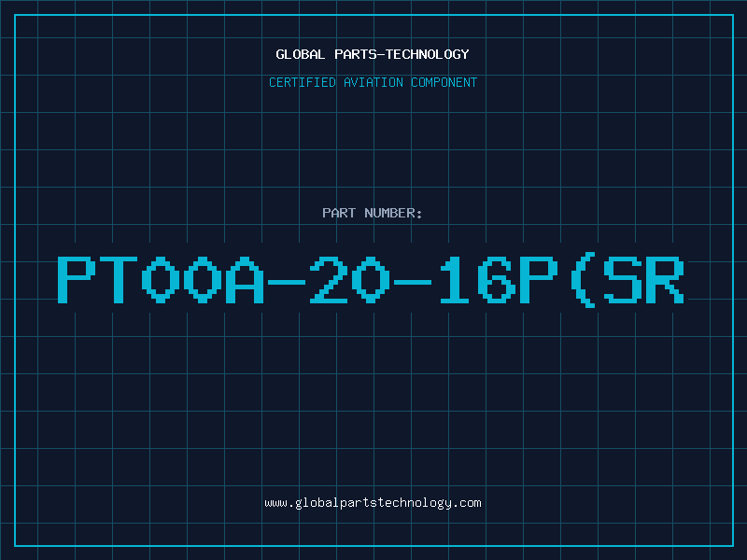Viewport: 747px width, 560px height.
Task: Open the www.globalpartstechnology.com link
Action: click(x=373, y=503)
